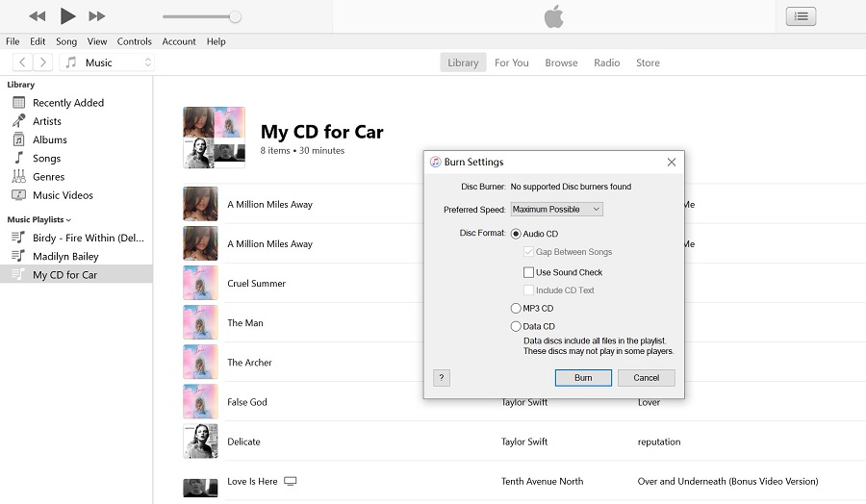Open Genres in the sidebar
Viewport: 866px width, 504px height.
pos(48,177)
